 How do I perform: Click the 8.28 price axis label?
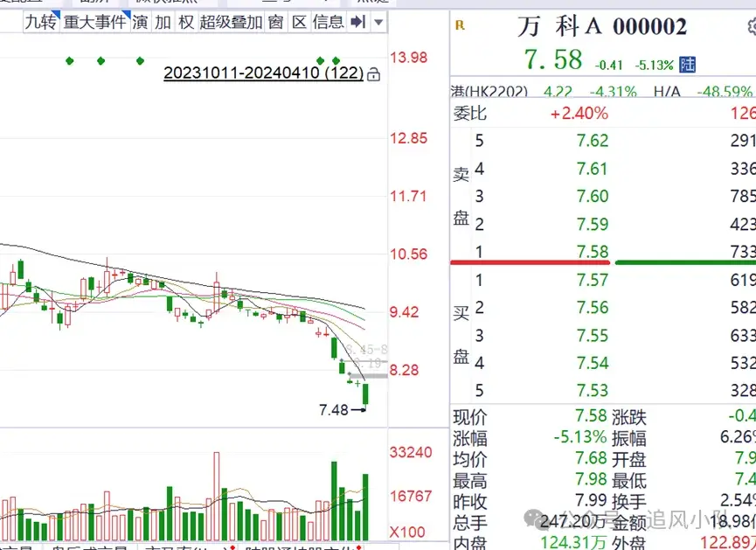click(x=404, y=370)
